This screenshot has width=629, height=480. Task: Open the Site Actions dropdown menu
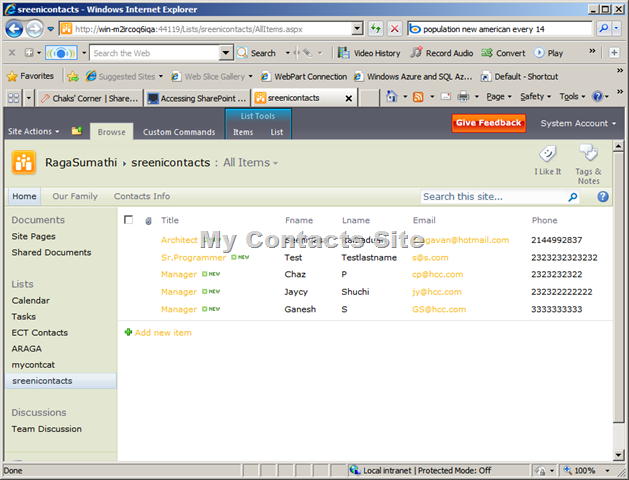34,131
